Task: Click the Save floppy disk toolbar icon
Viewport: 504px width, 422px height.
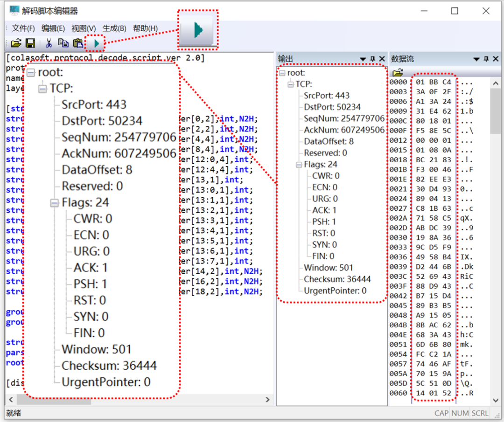Action: (30, 43)
